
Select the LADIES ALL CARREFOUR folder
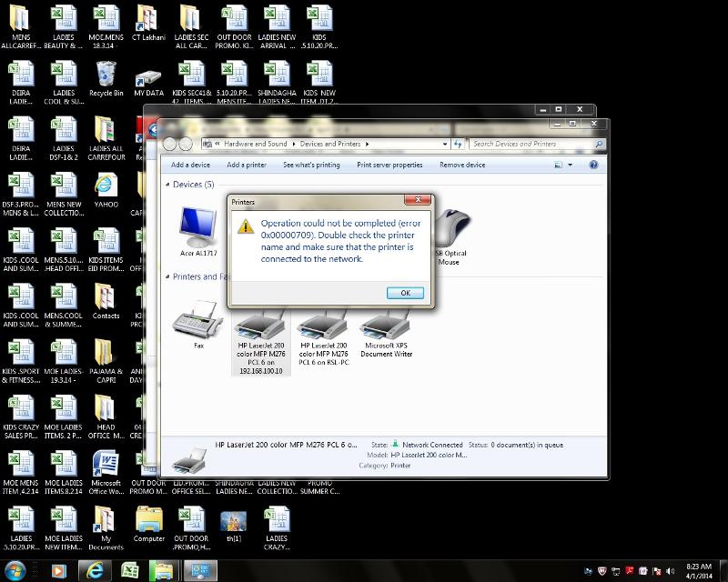tap(106, 138)
